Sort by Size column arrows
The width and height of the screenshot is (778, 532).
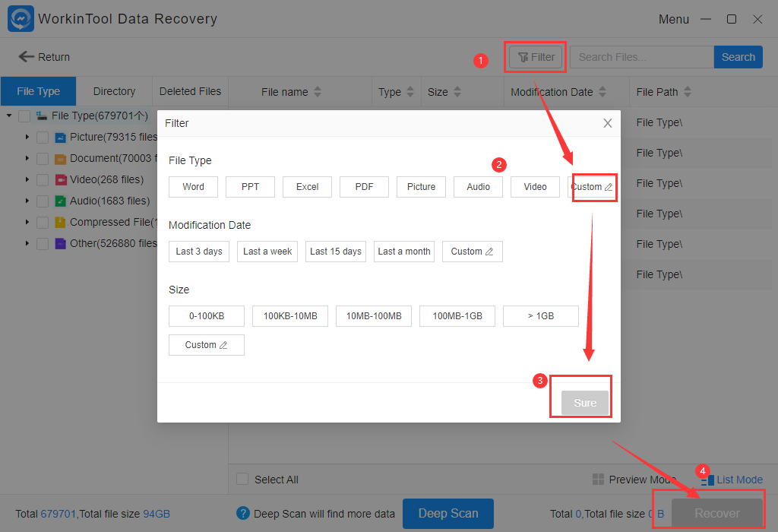457,92
